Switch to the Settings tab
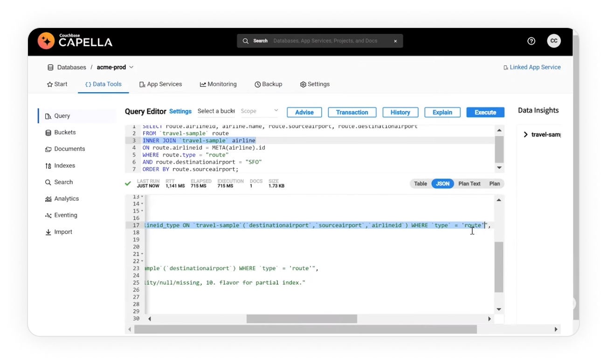Image resolution: width=607 pixels, height=364 pixels. 315,84
